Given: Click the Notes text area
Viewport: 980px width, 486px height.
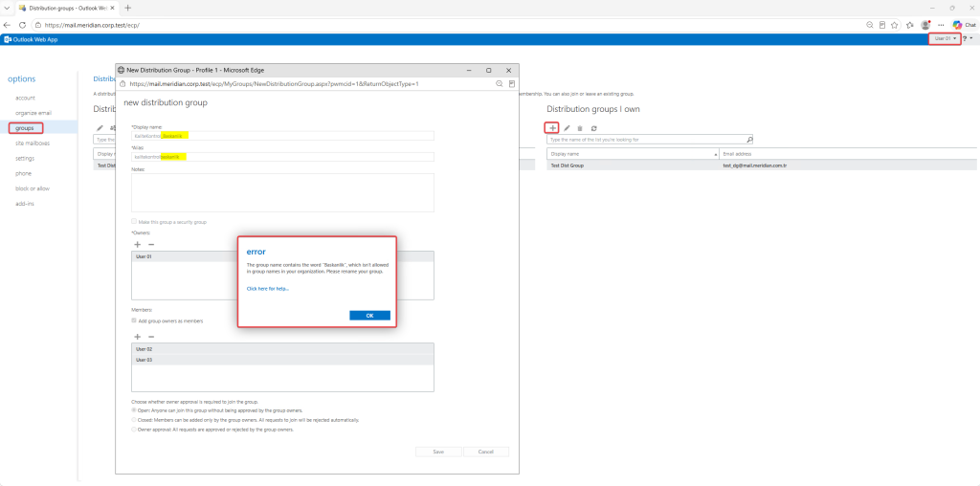Looking at the screenshot, I should (x=282, y=192).
